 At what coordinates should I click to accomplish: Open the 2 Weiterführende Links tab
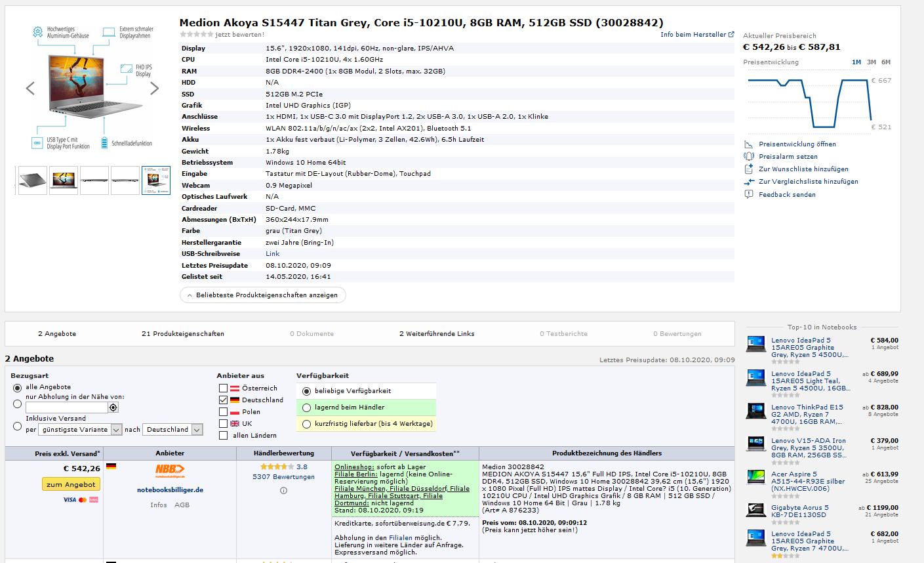(437, 334)
